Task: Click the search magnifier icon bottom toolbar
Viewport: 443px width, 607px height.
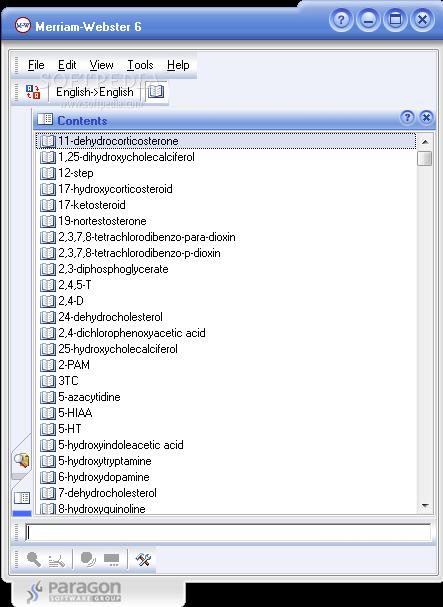Action: [x=34, y=559]
